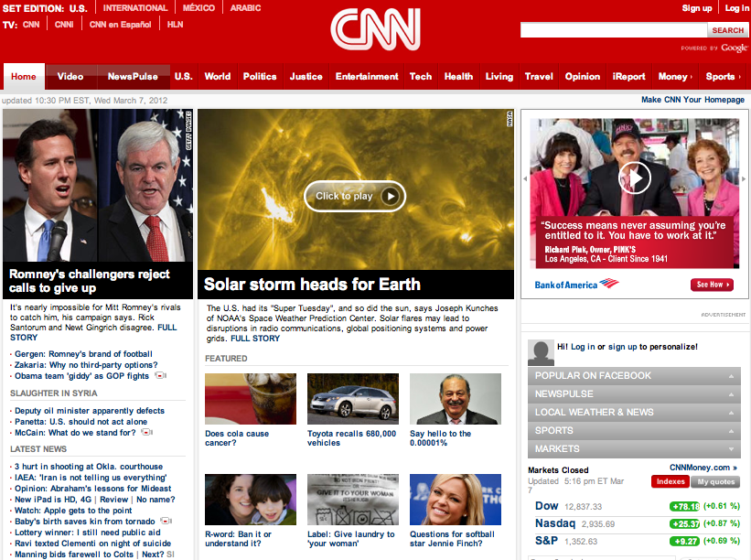Screen dimensions: 751x560
Task: Click the Dow index row
Action: click(637, 506)
